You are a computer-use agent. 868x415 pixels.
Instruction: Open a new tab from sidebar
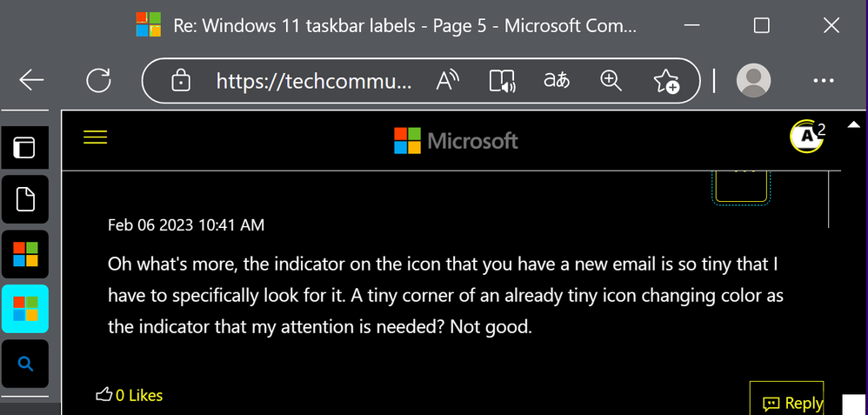tap(24, 199)
